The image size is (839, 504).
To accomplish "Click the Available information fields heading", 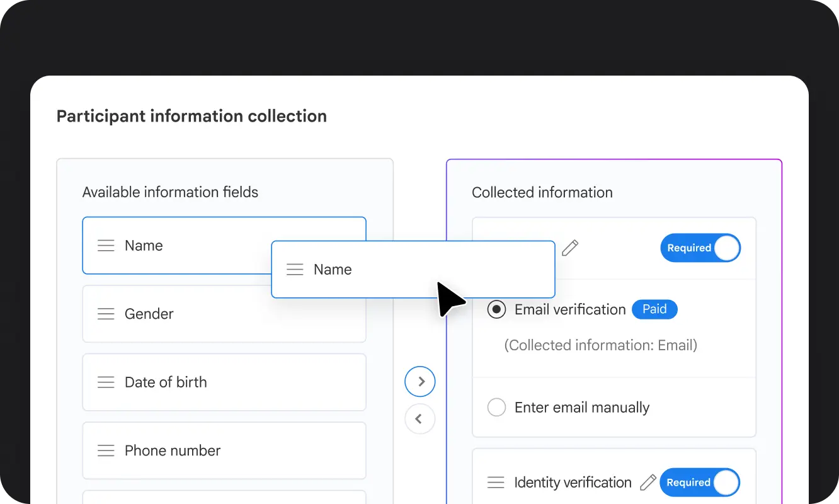I will [x=170, y=192].
